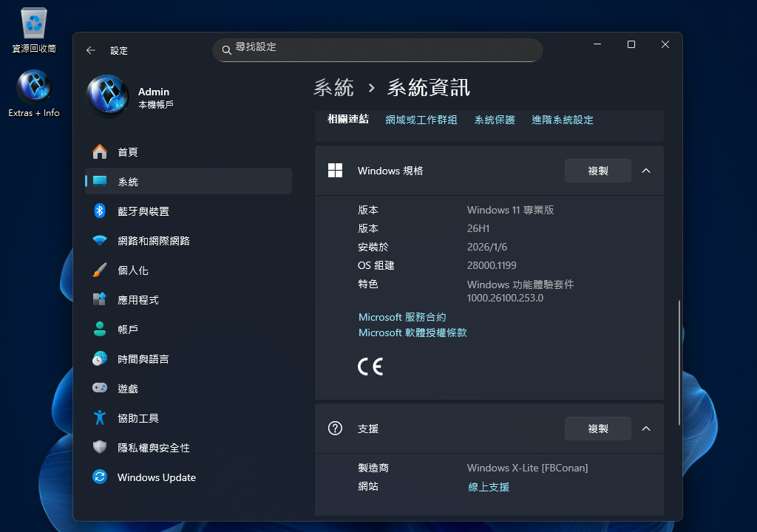Open Microsoft 軟體授權條款 link
Image resolution: width=757 pixels, height=532 pixels.
coord(413,332)
